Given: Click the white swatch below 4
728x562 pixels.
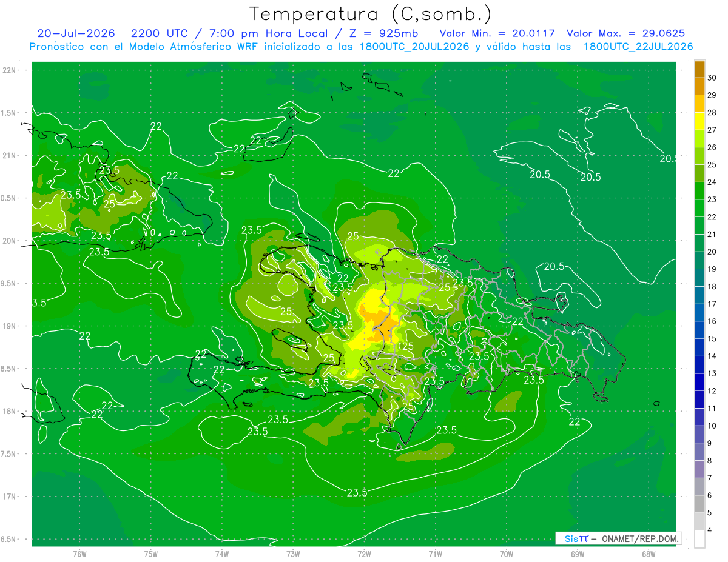Looking at the screenshot, I should (699, 539).
